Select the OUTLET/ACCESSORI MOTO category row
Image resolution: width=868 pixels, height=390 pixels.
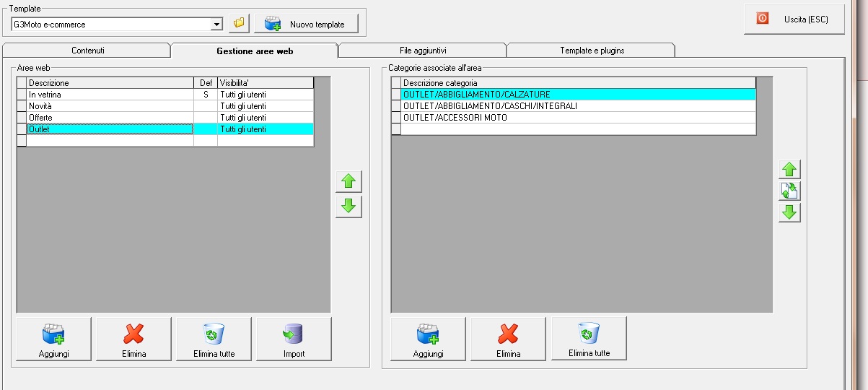pos(578,118)
